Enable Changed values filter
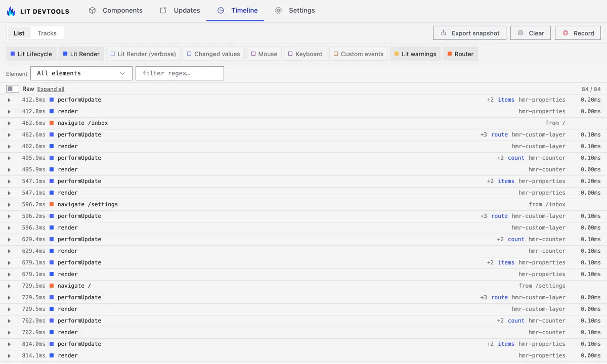Screen dimensions: 607x364 tap(213, 54)
